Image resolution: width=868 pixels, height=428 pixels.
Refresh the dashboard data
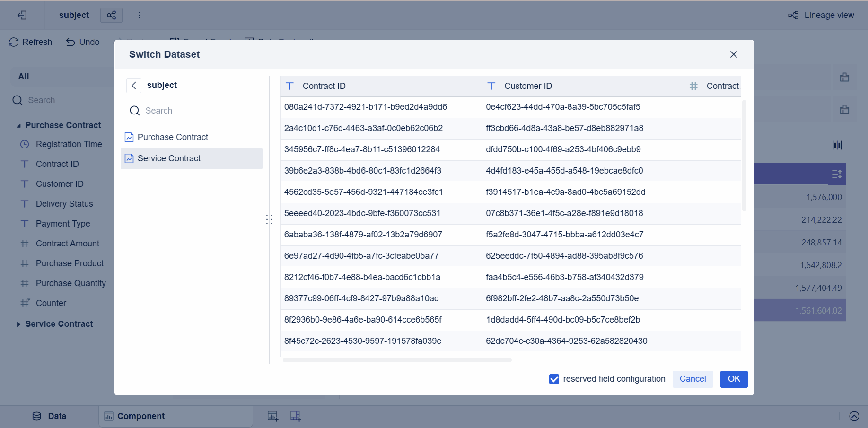[30, 42]
